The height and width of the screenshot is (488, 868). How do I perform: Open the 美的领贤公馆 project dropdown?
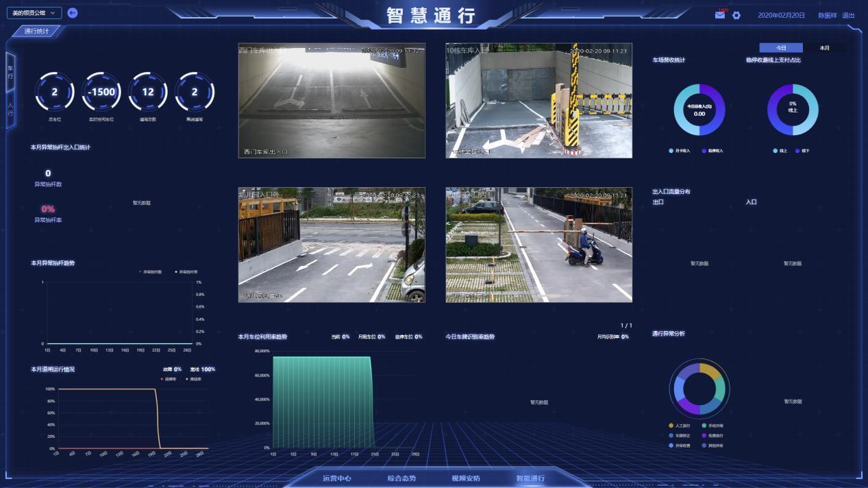point(34,13)
